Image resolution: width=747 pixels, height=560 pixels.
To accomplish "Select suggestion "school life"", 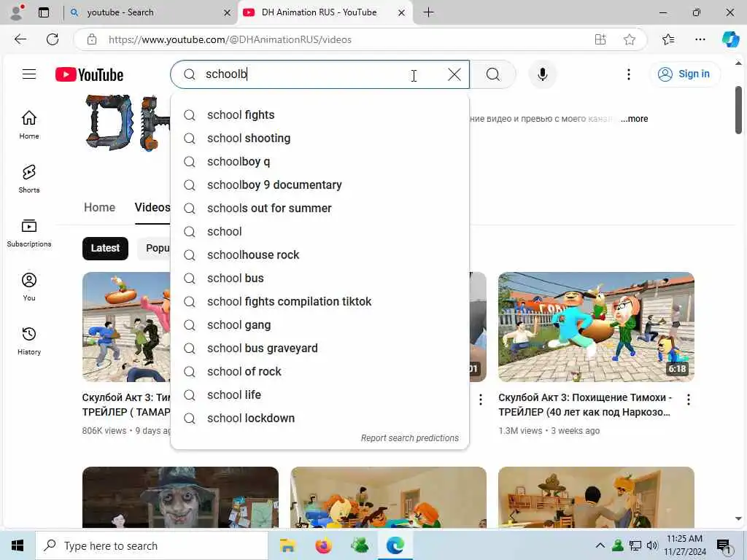I will 320,394.
